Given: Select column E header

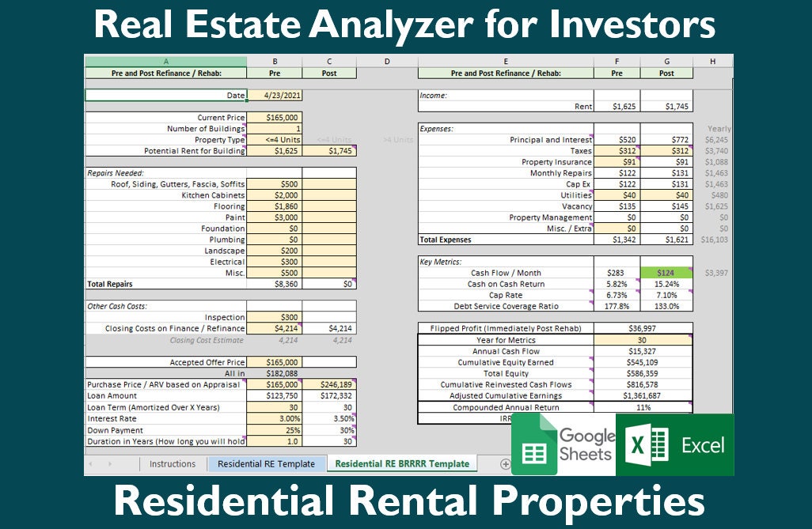Looking at the screenshot, I should point(506,61).
